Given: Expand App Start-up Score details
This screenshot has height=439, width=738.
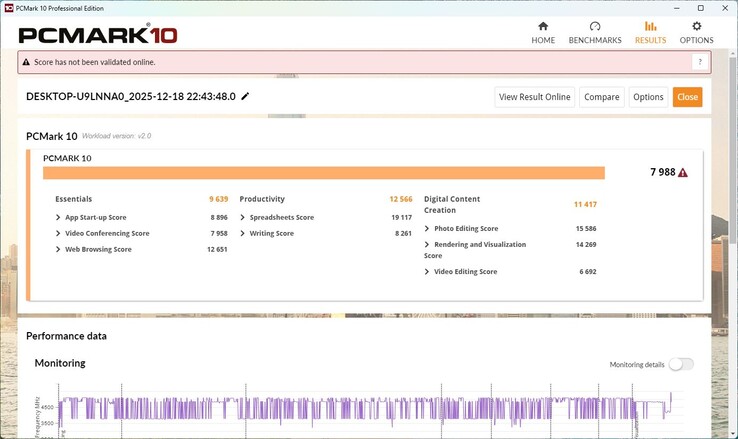Looking at the screenshot, I should [x=58, y=217].
